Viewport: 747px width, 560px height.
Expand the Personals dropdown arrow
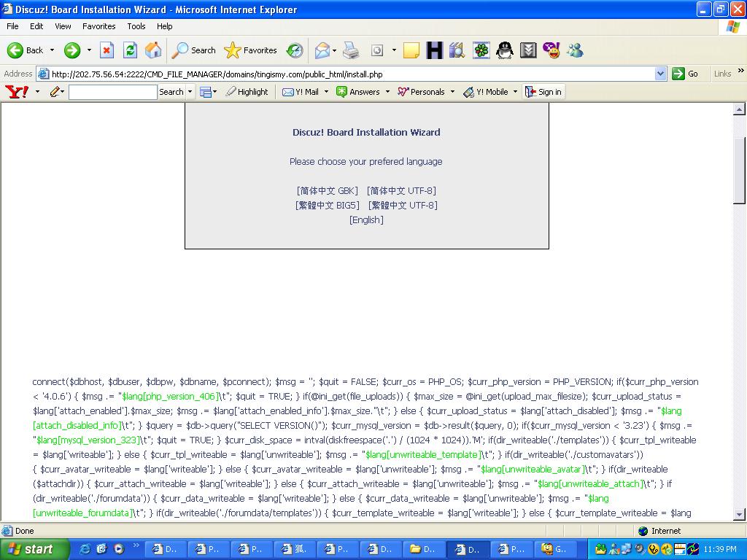[x=452, y=91]
